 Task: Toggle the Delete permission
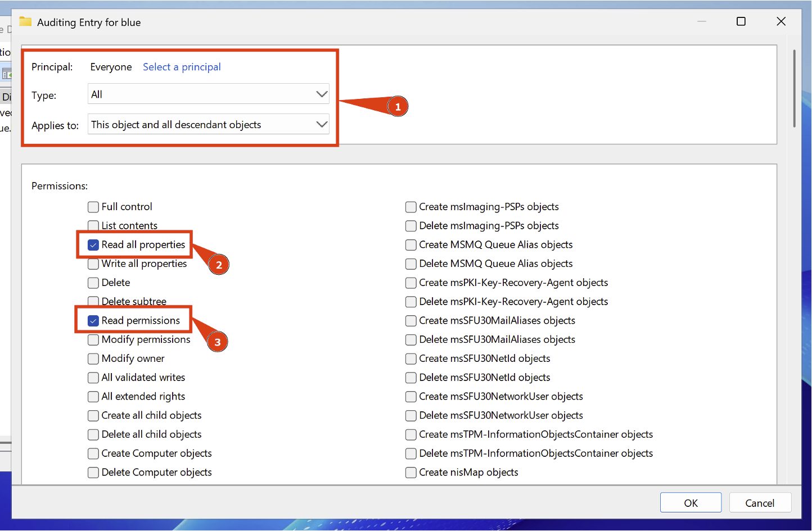(x=93, y=283)
